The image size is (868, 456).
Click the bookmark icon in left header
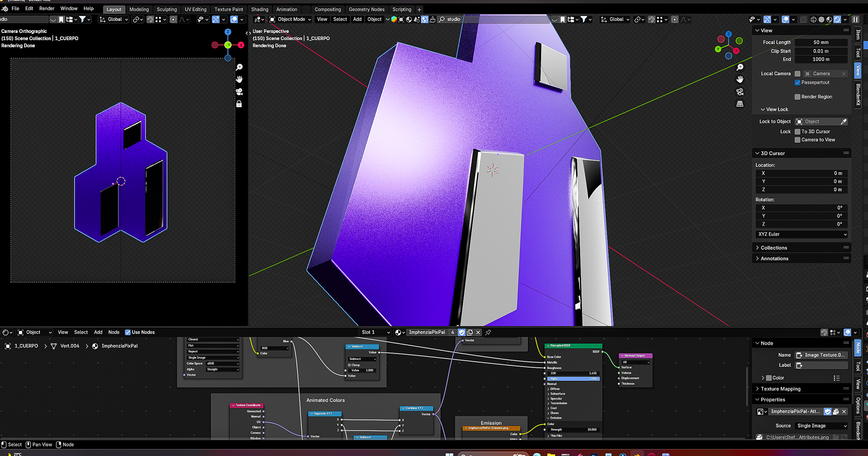click(x=61, y=19)
